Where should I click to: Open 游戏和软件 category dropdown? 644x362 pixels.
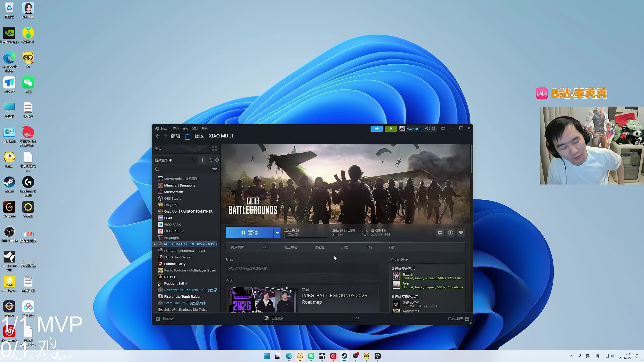(175, 160)
